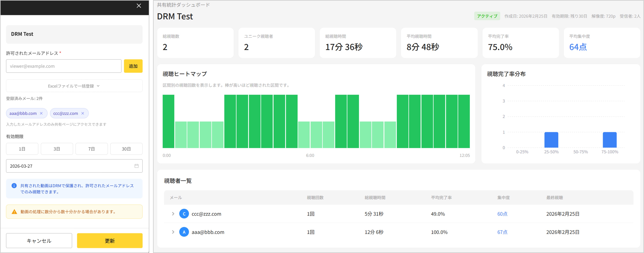The height and width of the screenshot is (253, 644).
Task: Expand Excelファイルで一括登録 section
Action: click(x=74, y=86)
